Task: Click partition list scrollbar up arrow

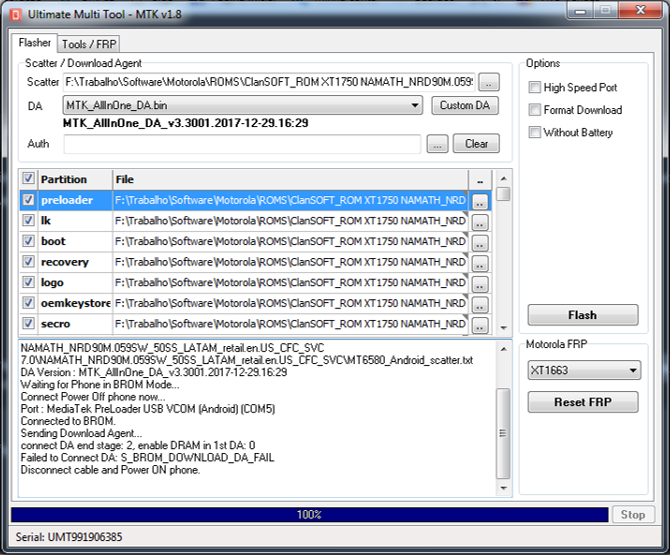Action: [504, 178]
